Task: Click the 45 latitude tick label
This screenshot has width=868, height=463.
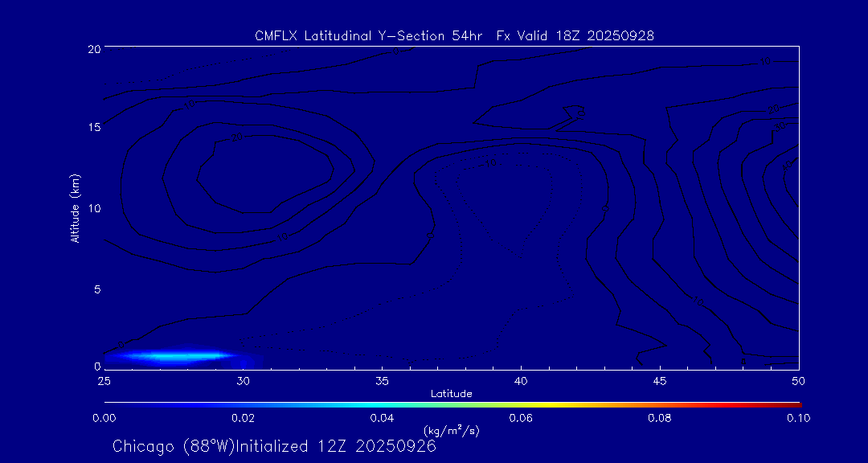Action: tap(660, 380)
